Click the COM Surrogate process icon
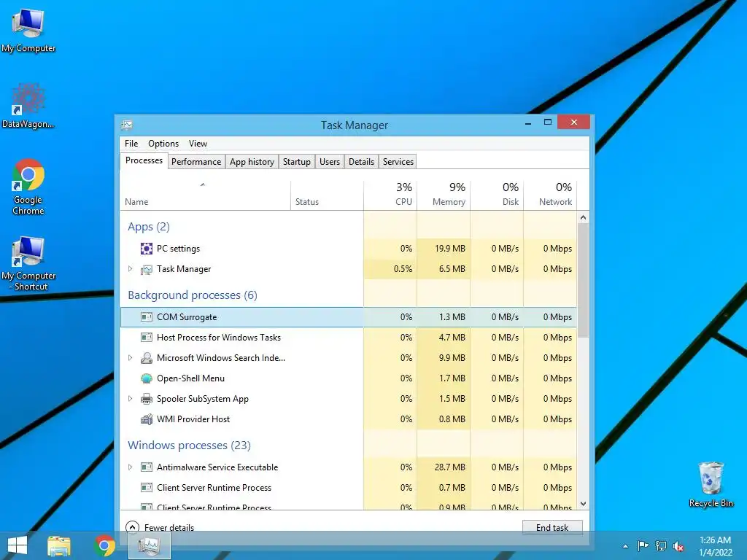This screenshot has width=747, height=560. point(146,317)
